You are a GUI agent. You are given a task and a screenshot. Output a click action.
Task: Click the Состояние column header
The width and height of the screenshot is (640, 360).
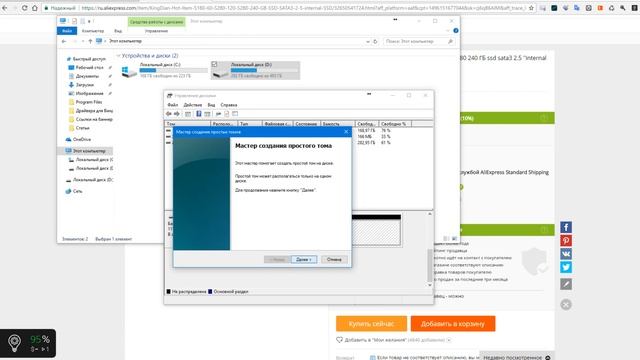(307, 124)
